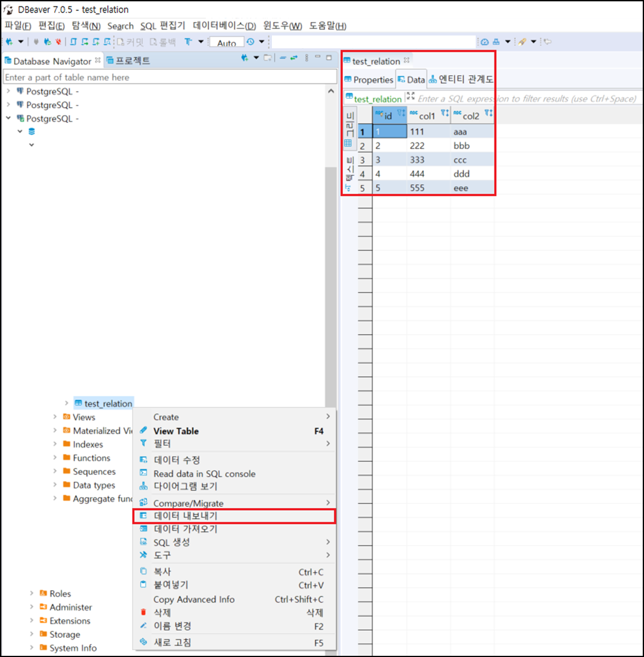Choose 새로 고침 in context menu
644x657 pixels.
coord(235,642)
